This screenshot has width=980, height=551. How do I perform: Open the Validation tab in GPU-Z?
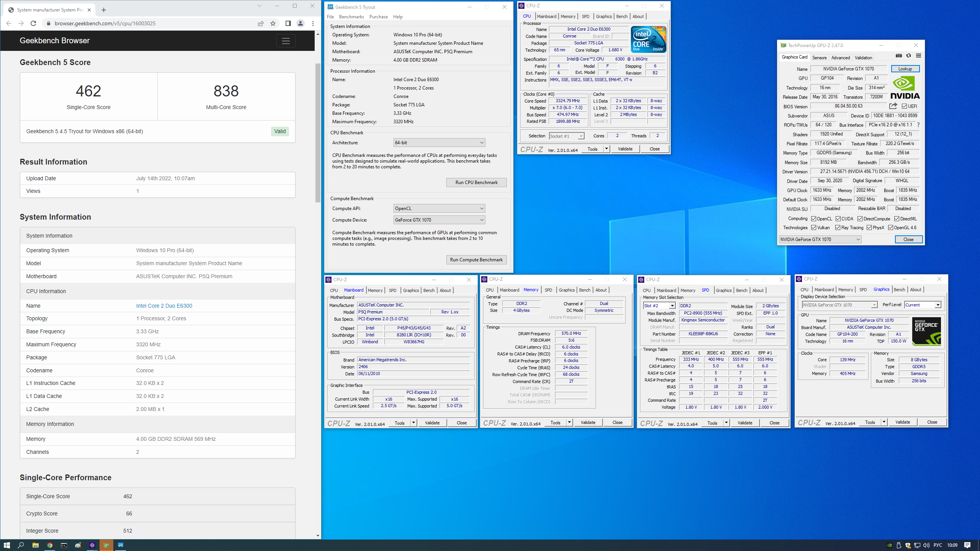[x=864, y=58]
